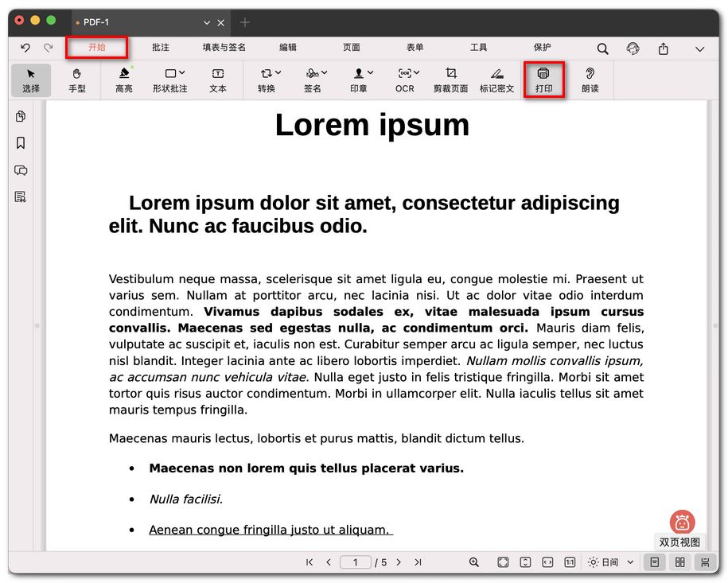This screenshot has height=583, width=728.
Task: Click the 标记密文 redaction tool
Action: [x=496, y=80]
